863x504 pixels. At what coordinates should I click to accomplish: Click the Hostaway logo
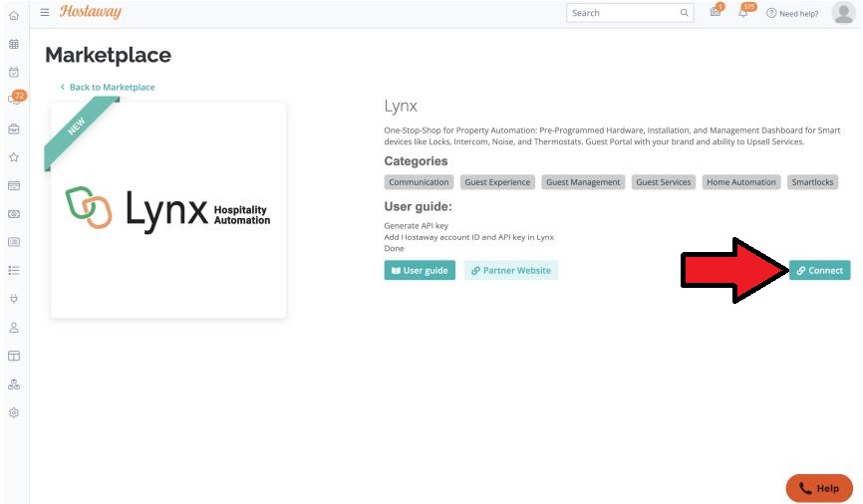point(91,12)
